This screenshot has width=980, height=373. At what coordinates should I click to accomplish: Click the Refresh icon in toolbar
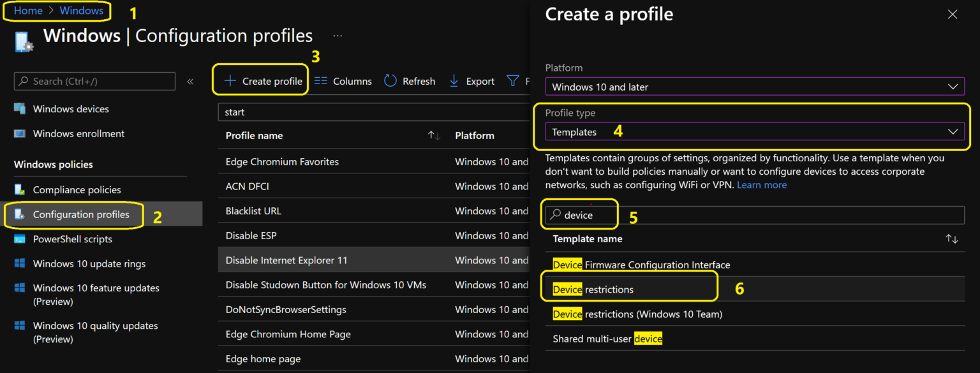click(390, 81)
